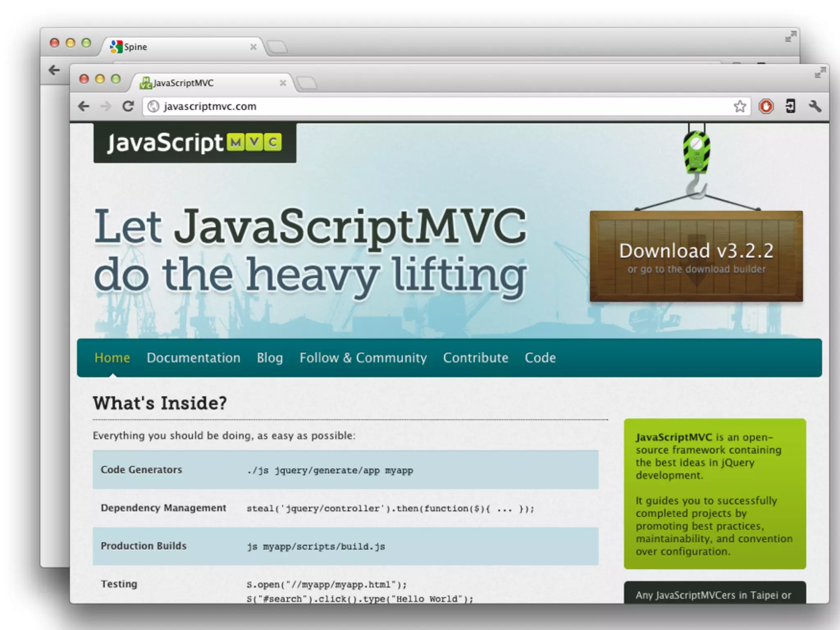Click the browser back arrow button

pos(84,107)
